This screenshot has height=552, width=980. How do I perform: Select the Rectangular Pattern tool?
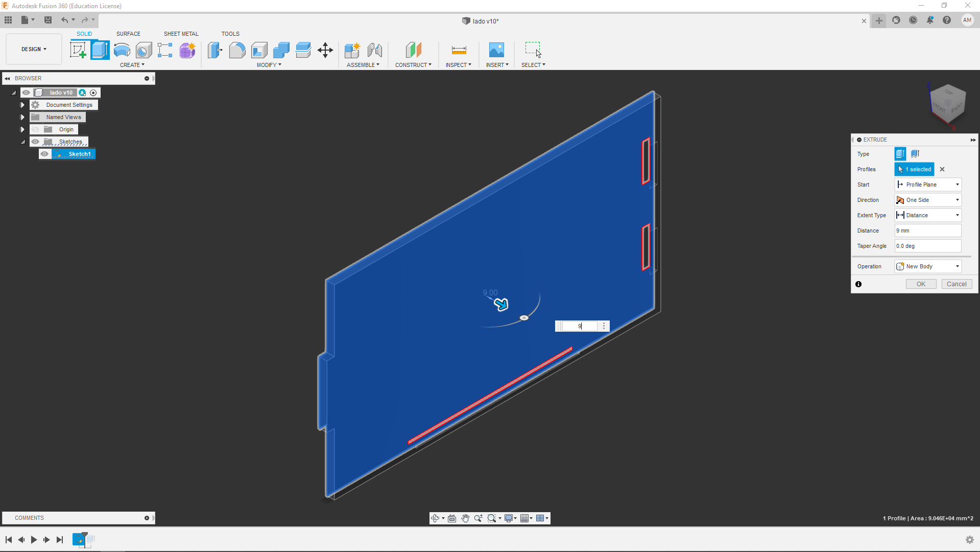click(165, 50)
